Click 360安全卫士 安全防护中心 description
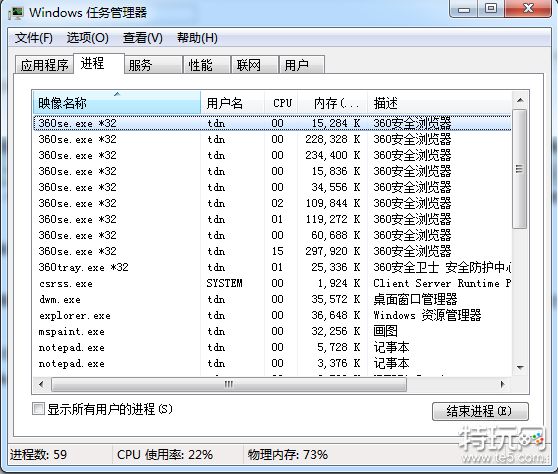Viewport: 558px width, 474px height. [x=442, y=267]
